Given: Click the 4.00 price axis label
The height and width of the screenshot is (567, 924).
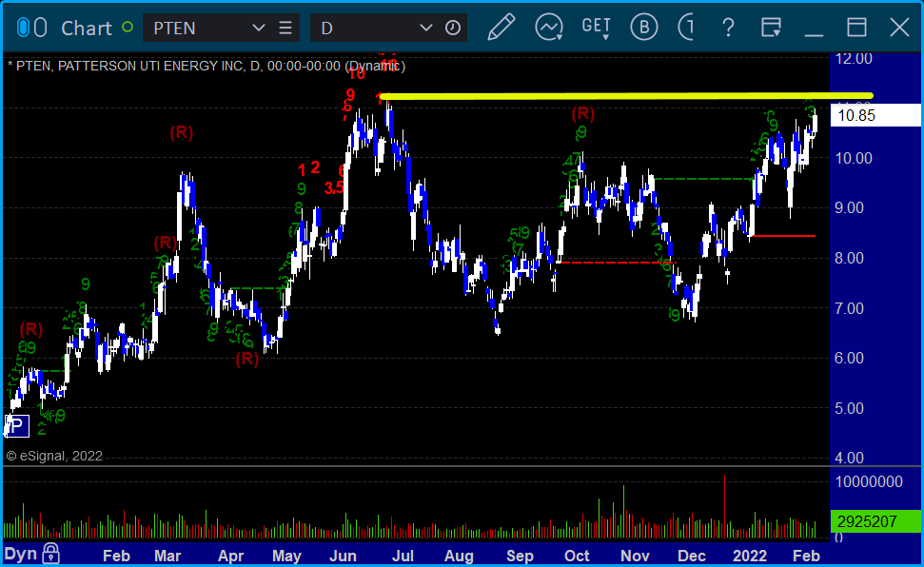Looking at the screenshot, I should pos(849,458).
